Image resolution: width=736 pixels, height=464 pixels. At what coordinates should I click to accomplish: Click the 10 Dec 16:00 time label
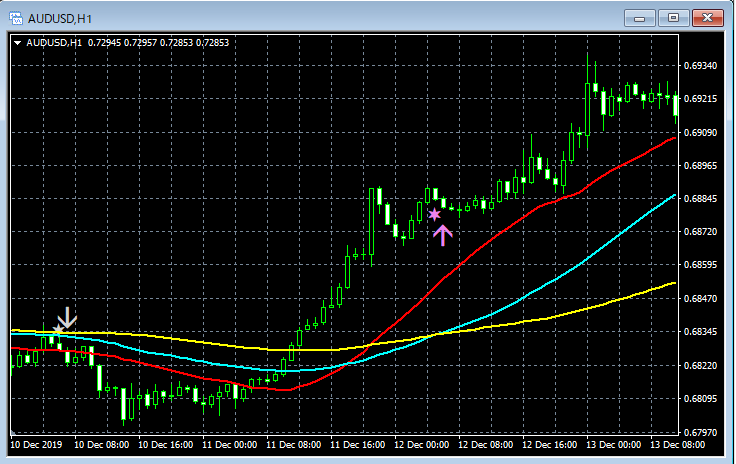[166, 445]
